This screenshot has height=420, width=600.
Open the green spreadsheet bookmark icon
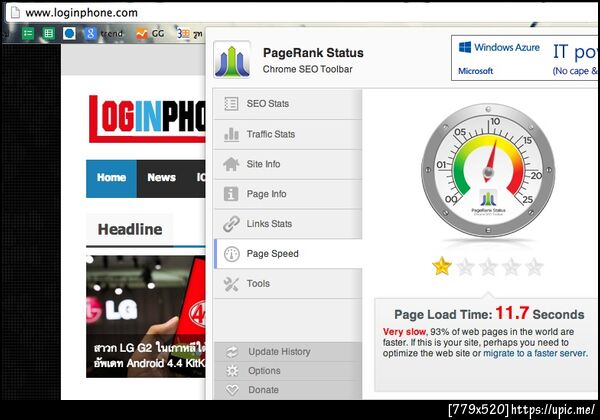[48, 34]
